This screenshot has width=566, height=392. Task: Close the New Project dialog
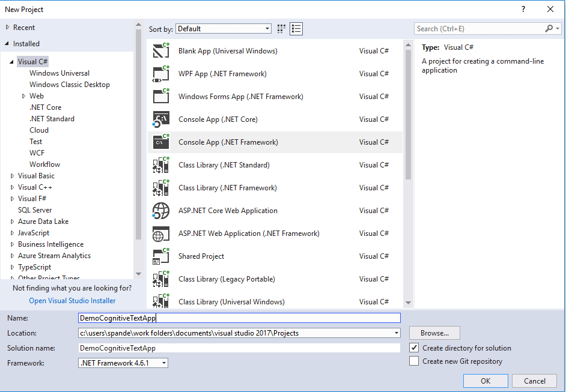(550, 10)
